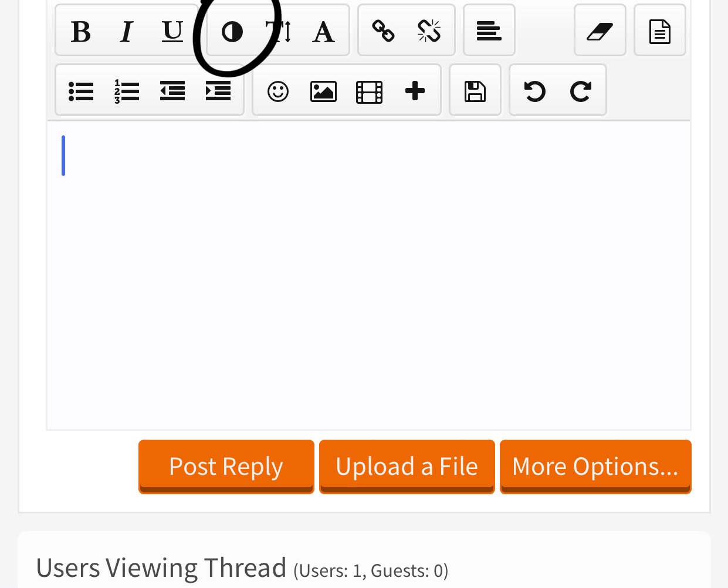728x588 pixels.
Task: Open the font size dropdown
Action: [278, 32]
